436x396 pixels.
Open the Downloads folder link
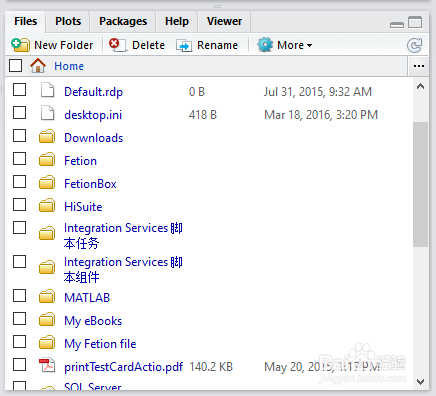[x=94, y=138]
